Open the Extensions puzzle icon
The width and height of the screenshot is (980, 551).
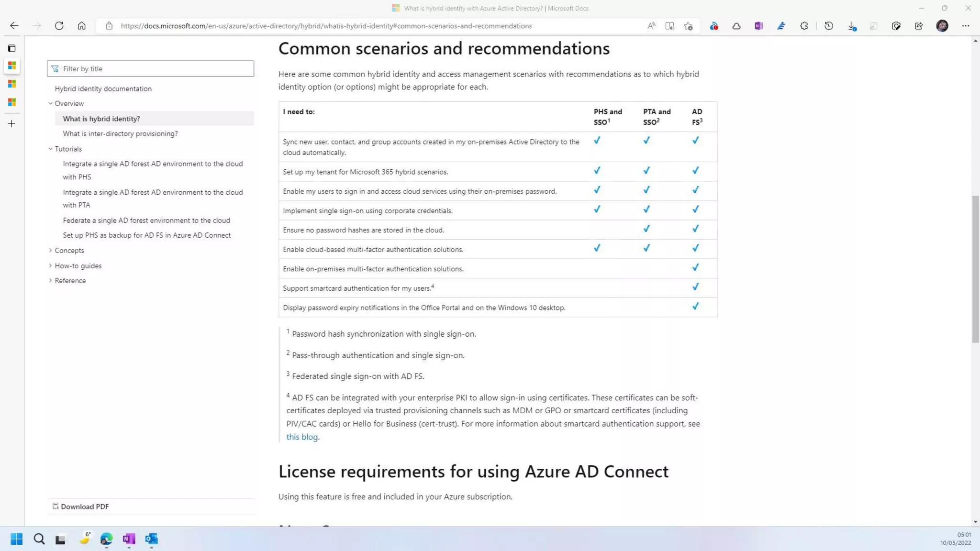[804, 26]
